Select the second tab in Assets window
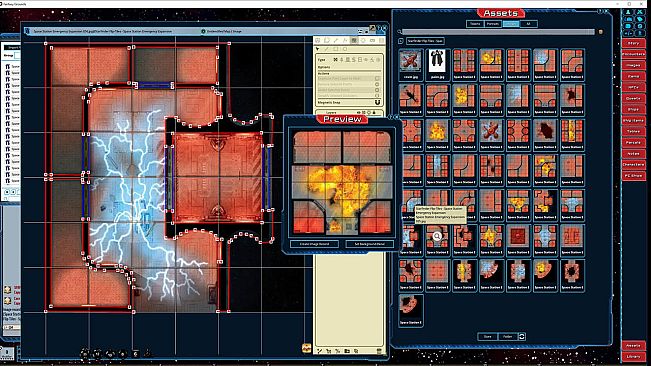The width and height of the screenshot is (651, 366). point(493,24)
